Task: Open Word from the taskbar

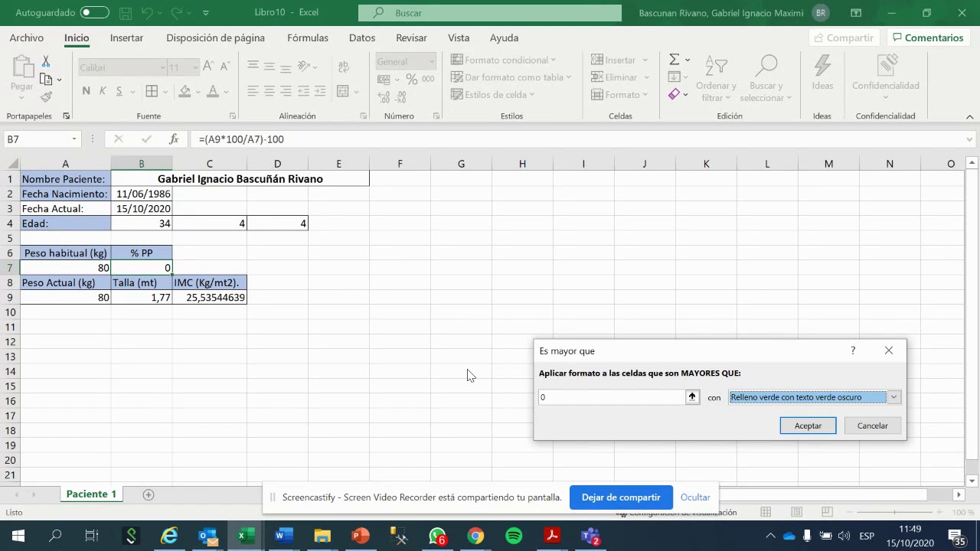Action: pyautogui.click(x=284, y=536)
